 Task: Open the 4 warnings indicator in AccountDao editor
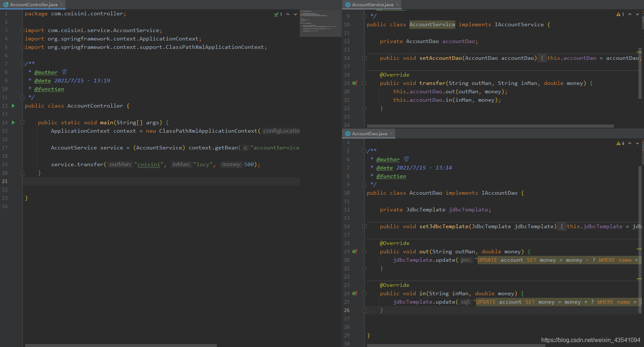(x=620, y=143)
